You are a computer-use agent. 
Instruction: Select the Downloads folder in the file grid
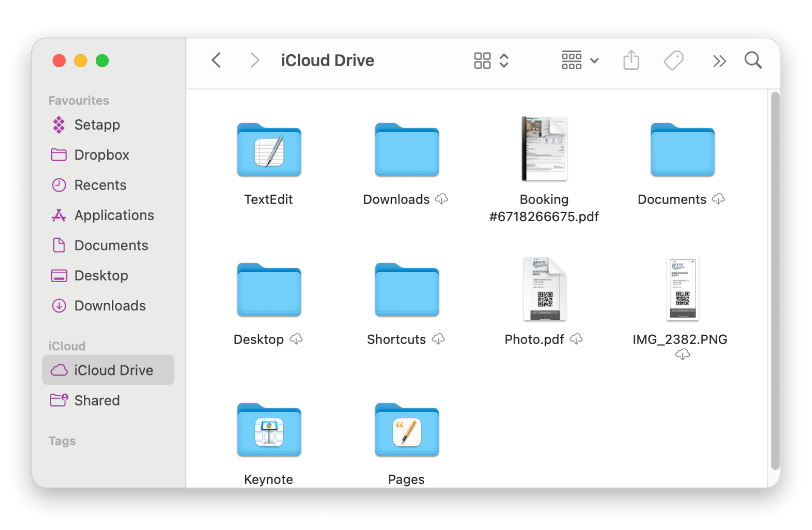coord(407,150)
